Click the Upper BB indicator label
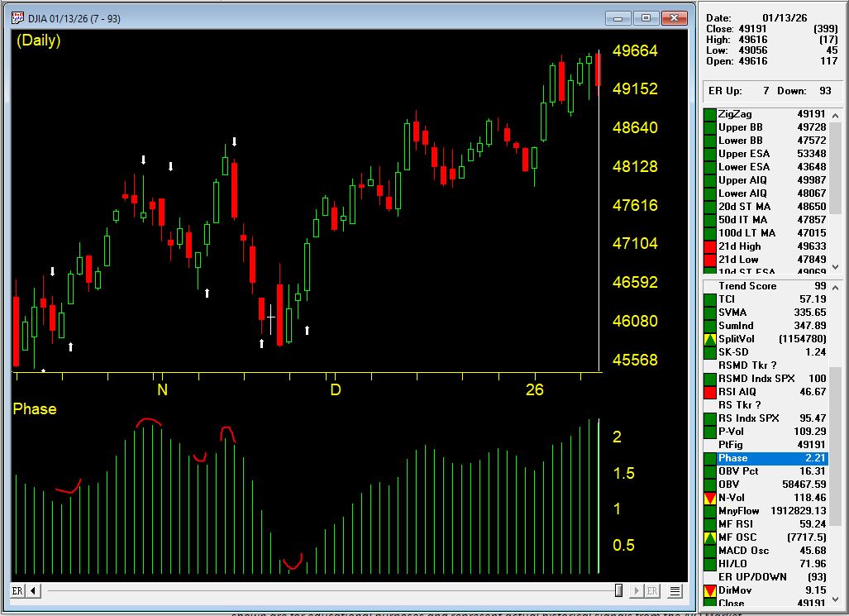 point(740,127)
